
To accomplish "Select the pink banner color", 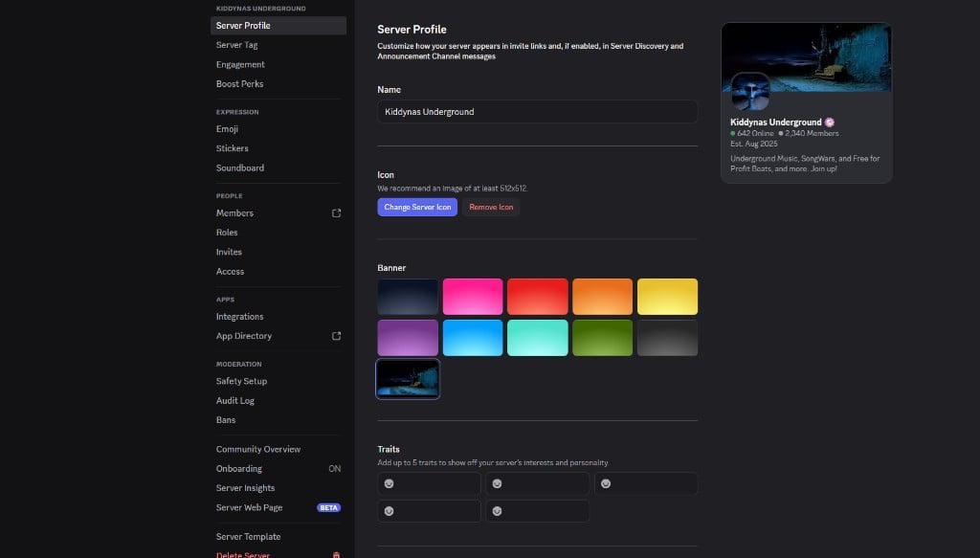I will [x=473, y=297].
